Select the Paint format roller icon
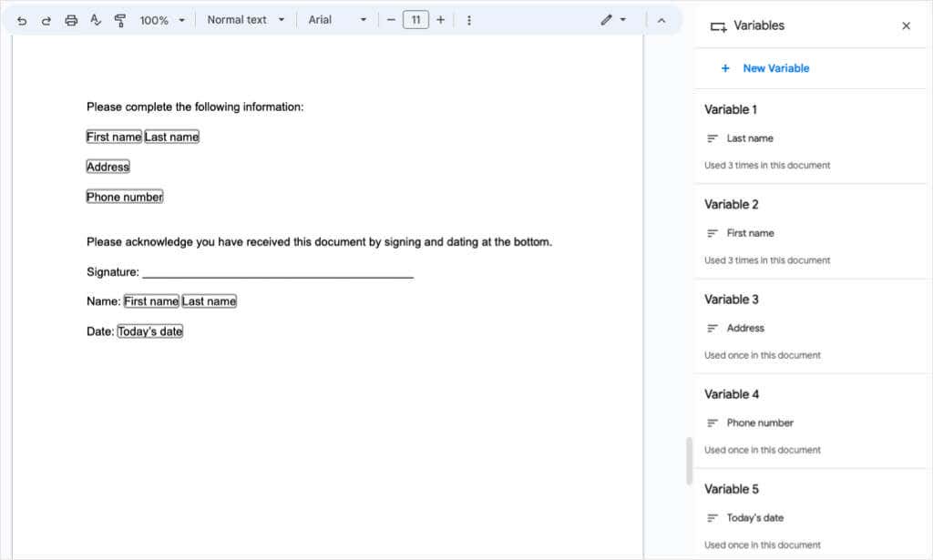The height and width of the screenshot is (560, 933). 119,21
